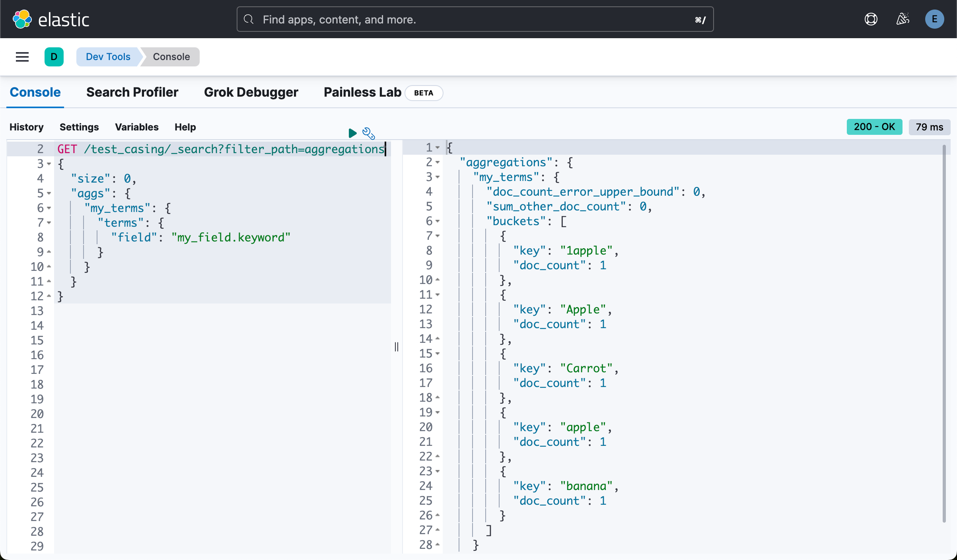957x560 pixels.
Task: Fold the aggregations object in response line 2
Action: [438, 162]
